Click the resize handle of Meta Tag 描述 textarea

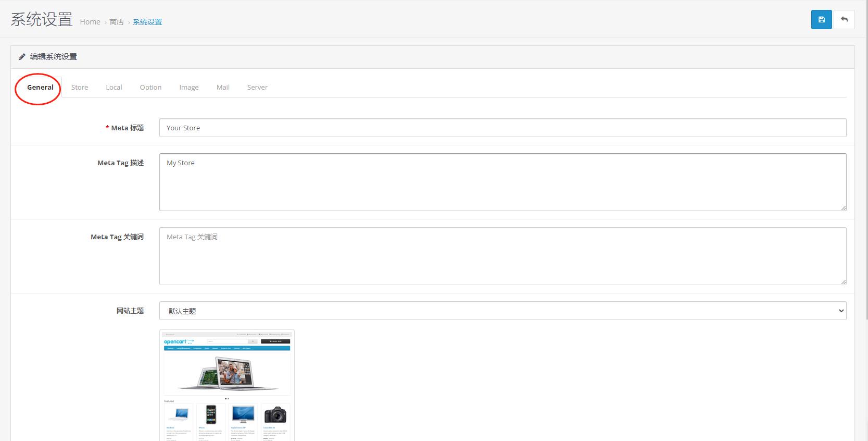843,207
